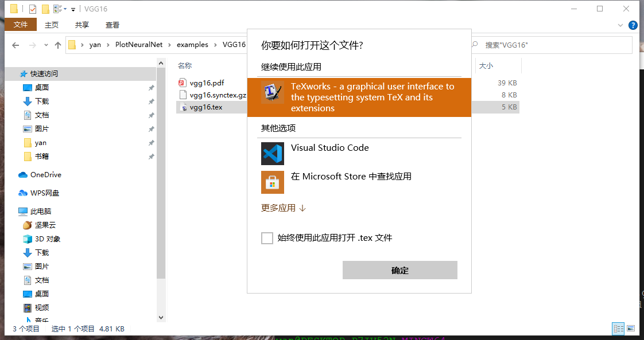
Task: Click the examples breadcrumb segment
Action: coord(192,45)
